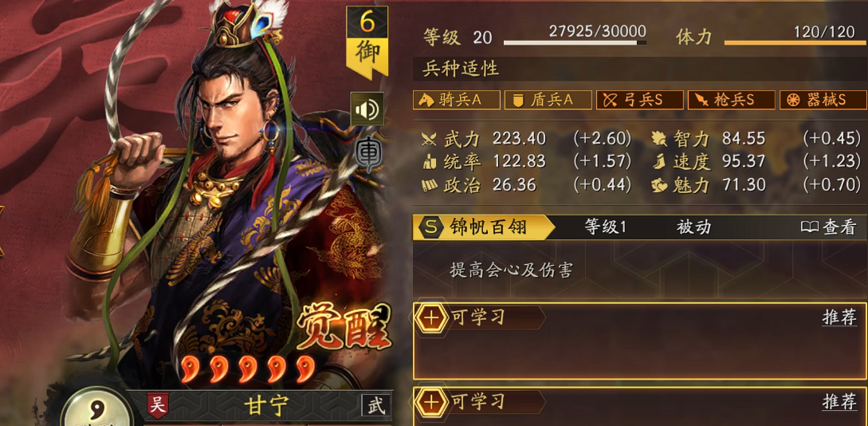Screen dimensions: 868x426
Task: Select the 骑兵A troop aptitude tag
Action: click(456, 101)
